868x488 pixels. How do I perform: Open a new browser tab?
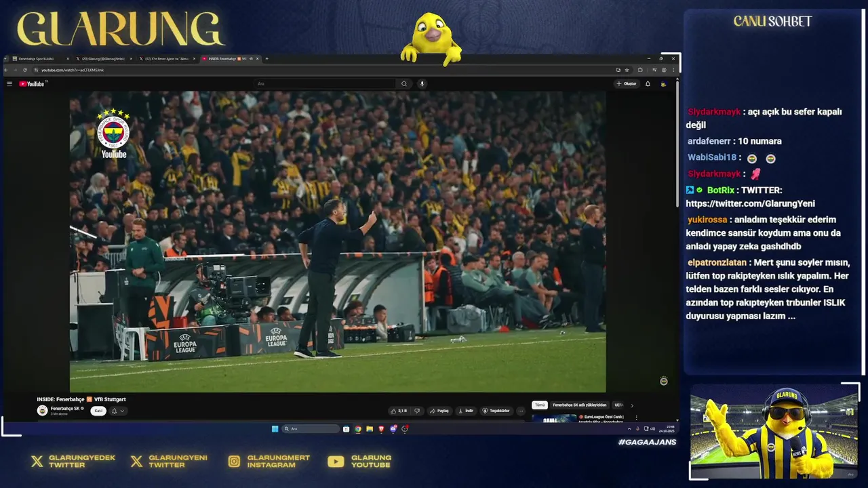(267, 59)
